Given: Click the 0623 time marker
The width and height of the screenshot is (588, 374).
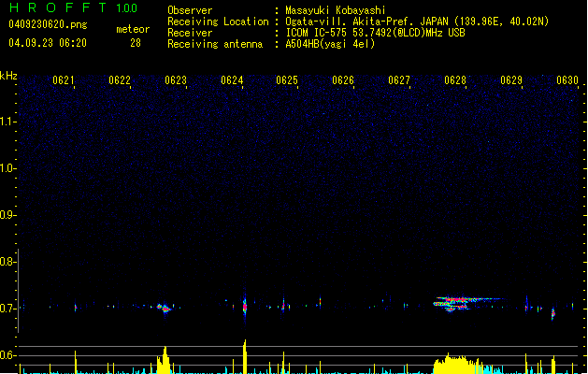Looking at the screenshot, I should point(176,80).
